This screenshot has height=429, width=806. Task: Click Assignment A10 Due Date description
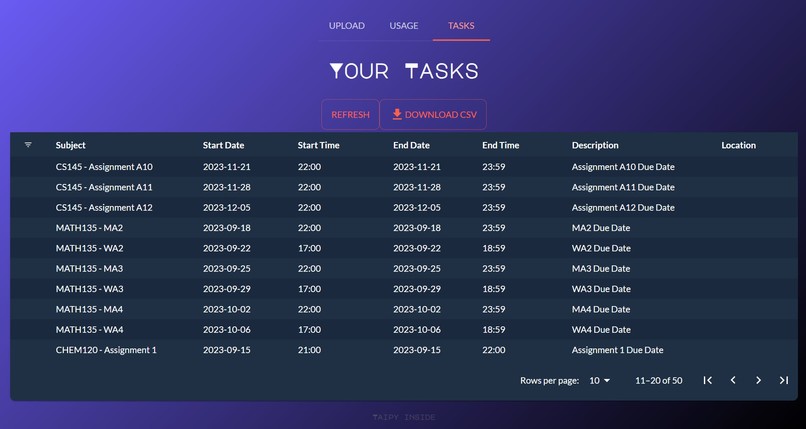pos(623,167)
